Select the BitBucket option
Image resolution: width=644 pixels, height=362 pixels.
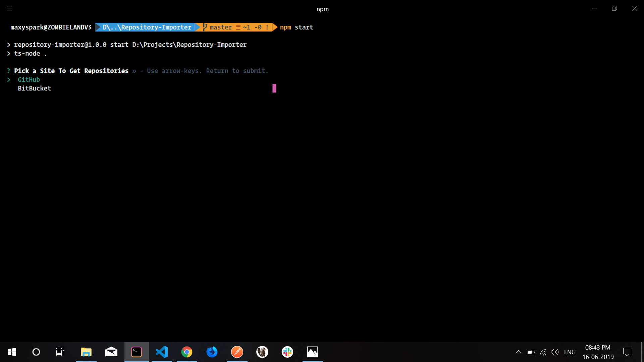click(34, 88)
